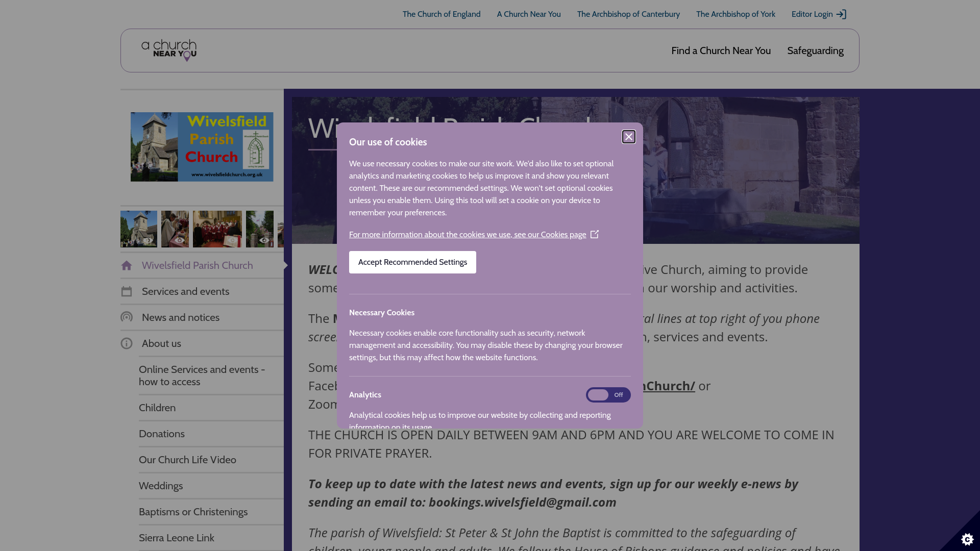View the priest thumbnail photo
The image size is (980, 551).
point(175,229)
